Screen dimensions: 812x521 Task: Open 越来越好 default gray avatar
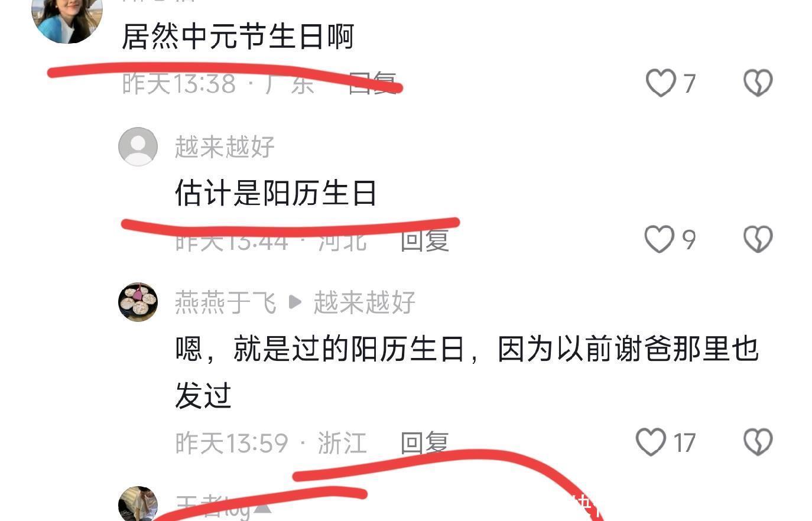[x=138, y=146]
